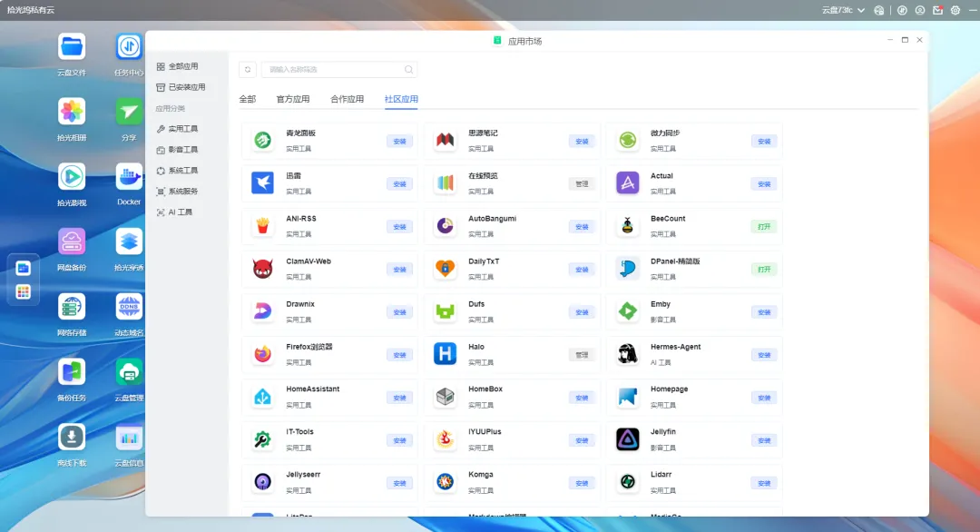Click the Hermes-Agent app icon
Screen dimensions: 980x532
628,354
